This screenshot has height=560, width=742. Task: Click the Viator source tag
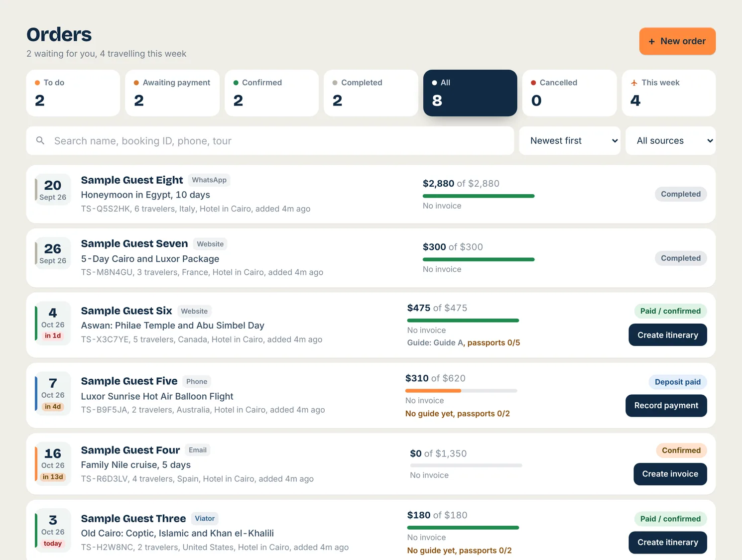[x=205, y=519]
